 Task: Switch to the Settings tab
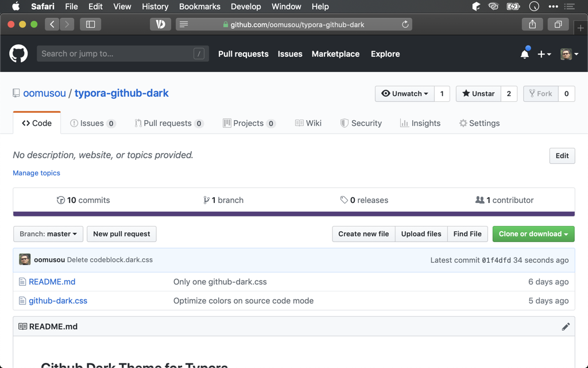click(x=479, y=123)
